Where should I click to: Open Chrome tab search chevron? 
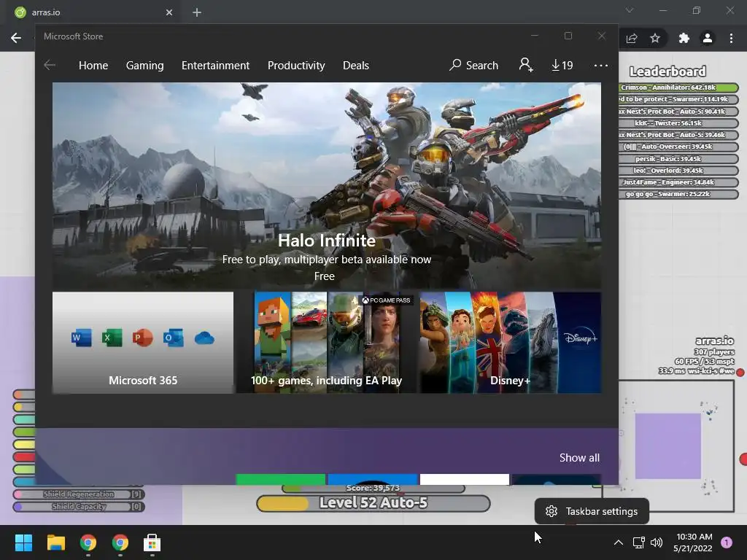630,10
